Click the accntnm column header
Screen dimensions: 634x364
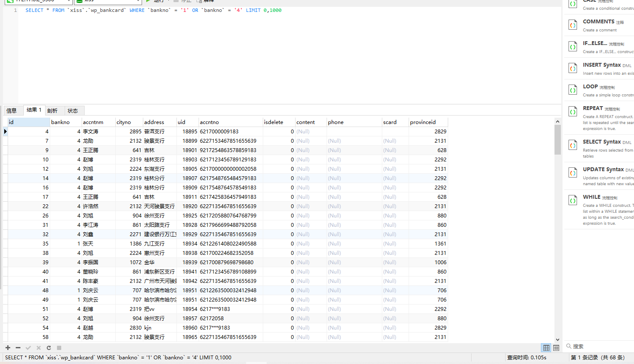tap(98, 122)
